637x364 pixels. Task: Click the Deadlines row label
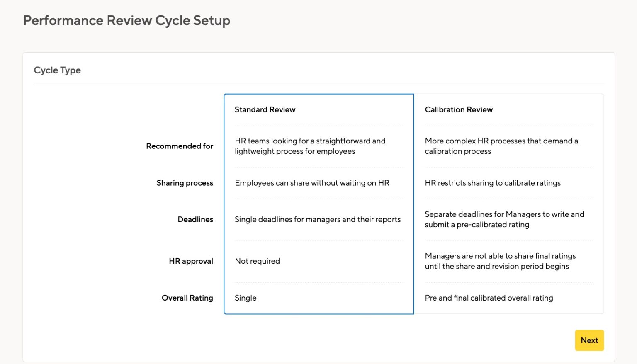click(195, 219)
